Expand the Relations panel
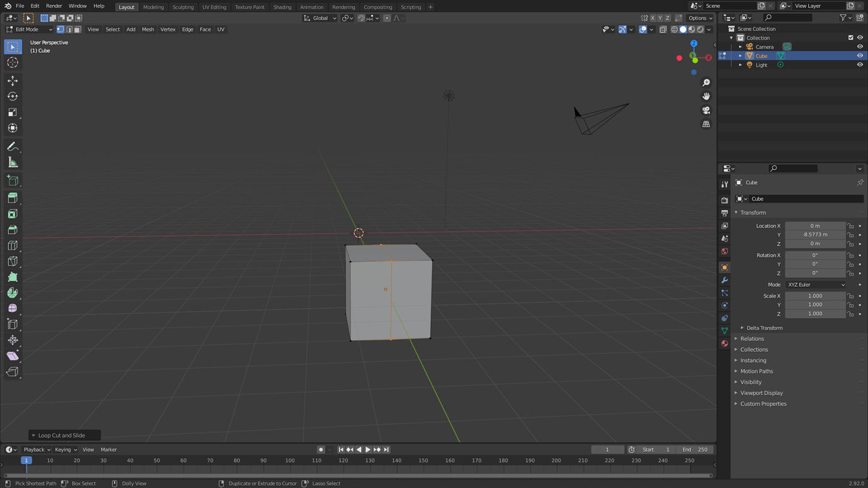The image size is (868, 488). tap(752, 338)
